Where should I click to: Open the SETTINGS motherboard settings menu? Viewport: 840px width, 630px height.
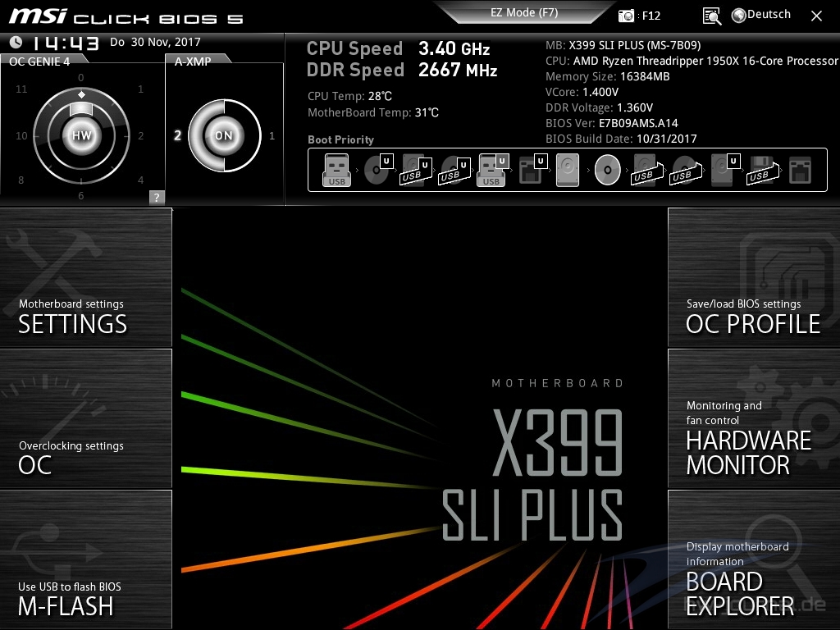tap(85, 277)
